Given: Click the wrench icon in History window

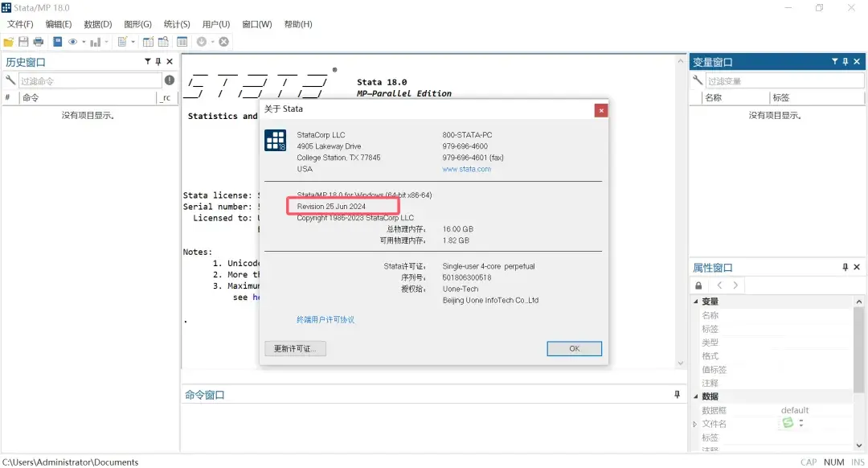Looking at the screenshot, I should pos(10,80).
